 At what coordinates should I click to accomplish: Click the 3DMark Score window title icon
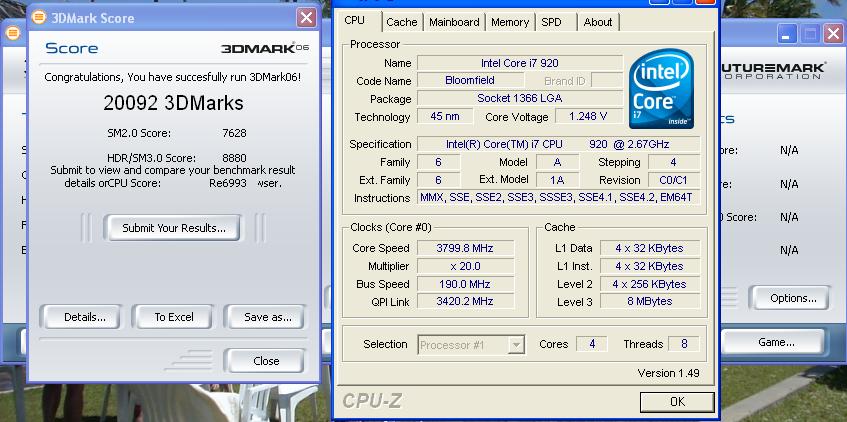coord(38,17)
